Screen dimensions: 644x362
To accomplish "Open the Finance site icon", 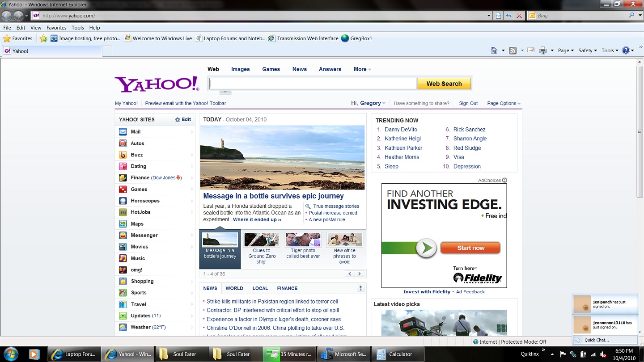I will [123, 178].
